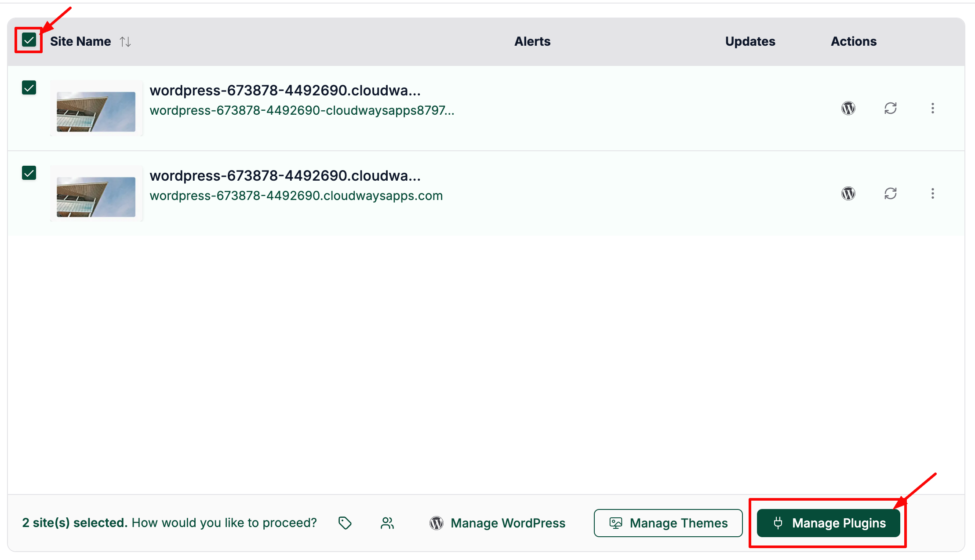
Task: Open the wordpress-673878-4492690.cloudwaysapps.com link
Action: (x=296, y=196)
